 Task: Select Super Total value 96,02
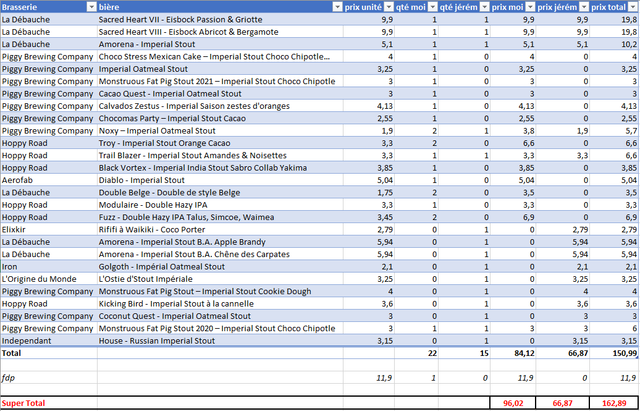point(513,403)
